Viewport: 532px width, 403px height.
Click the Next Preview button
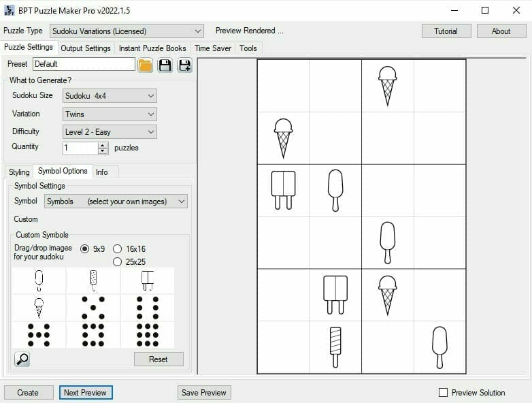(x=86, y=393)
